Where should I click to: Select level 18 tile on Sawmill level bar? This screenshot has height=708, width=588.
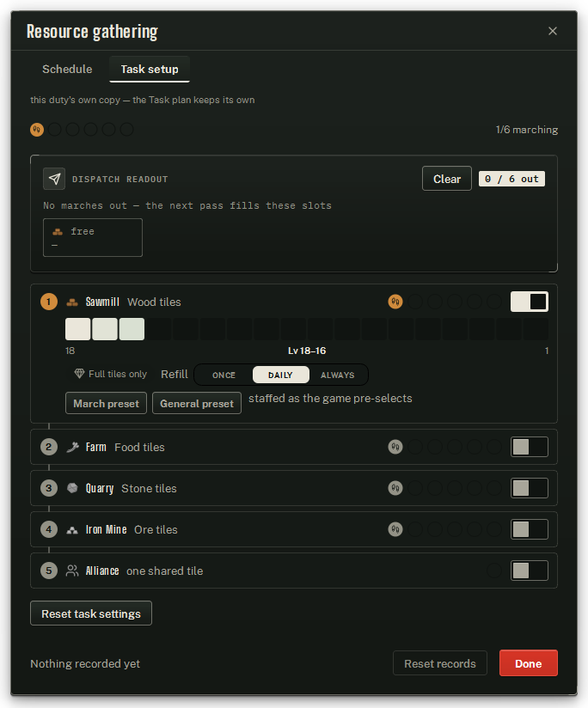tap(77, 329)
